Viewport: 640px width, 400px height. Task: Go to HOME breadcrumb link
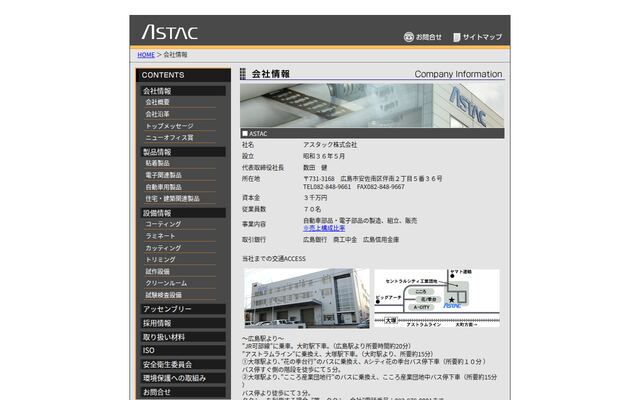146,55
